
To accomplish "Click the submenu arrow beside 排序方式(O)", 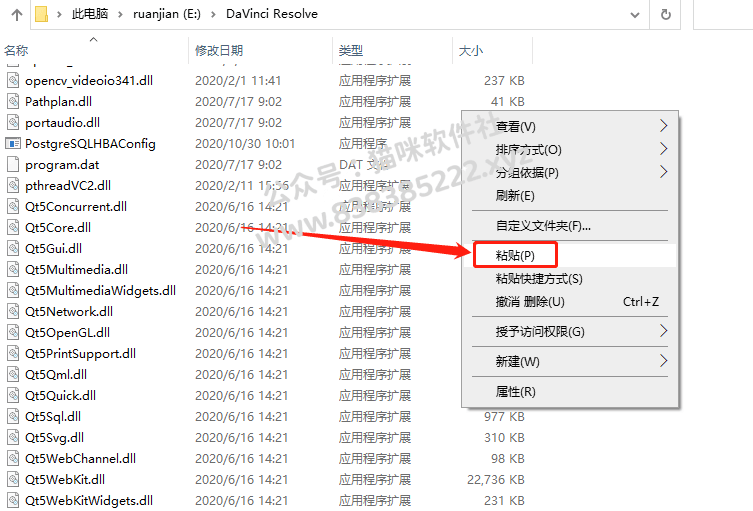I will (663, 149).
